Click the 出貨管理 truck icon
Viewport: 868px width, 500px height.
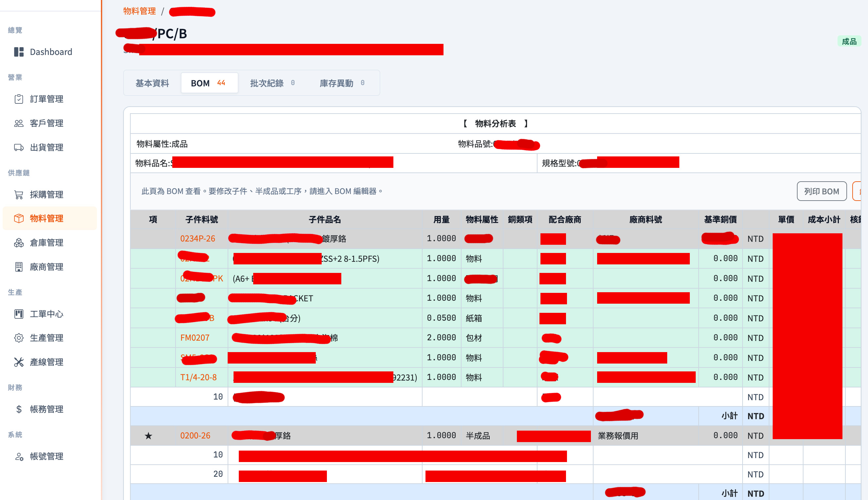19,147
